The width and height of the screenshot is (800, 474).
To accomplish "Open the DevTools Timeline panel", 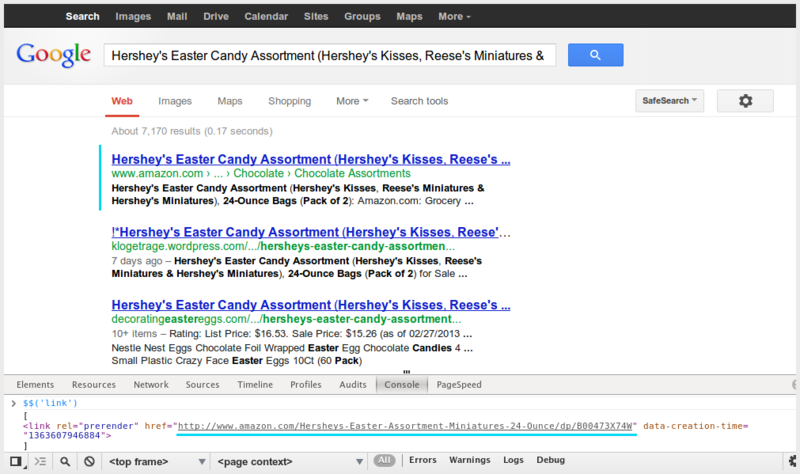I will point(255,385).
